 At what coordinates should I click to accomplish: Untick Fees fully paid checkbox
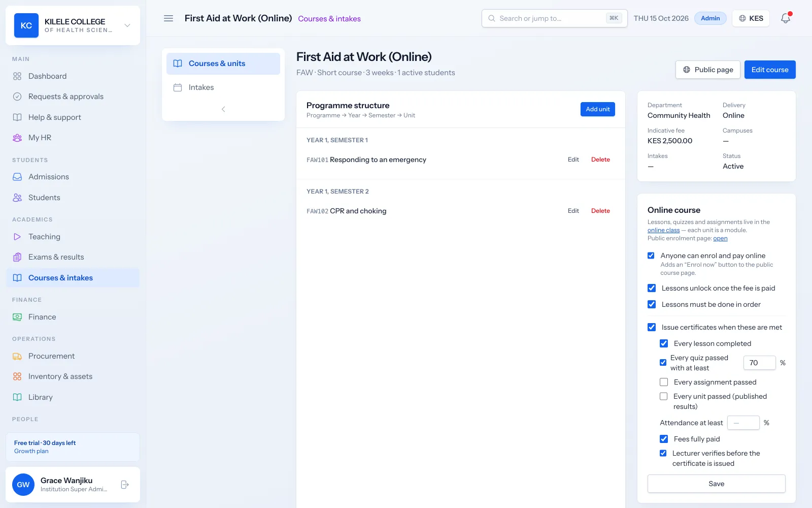664,439
